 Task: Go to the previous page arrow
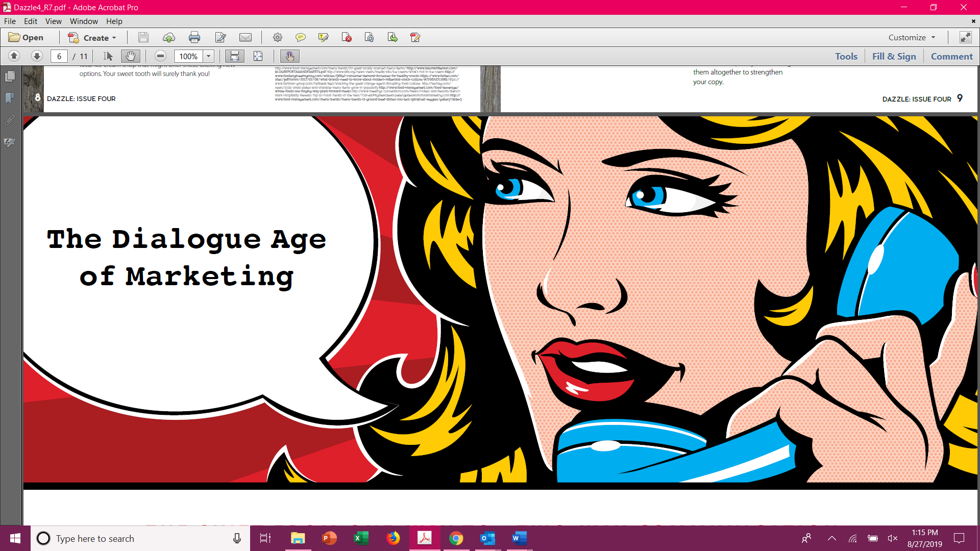click(x=14, y=56)
